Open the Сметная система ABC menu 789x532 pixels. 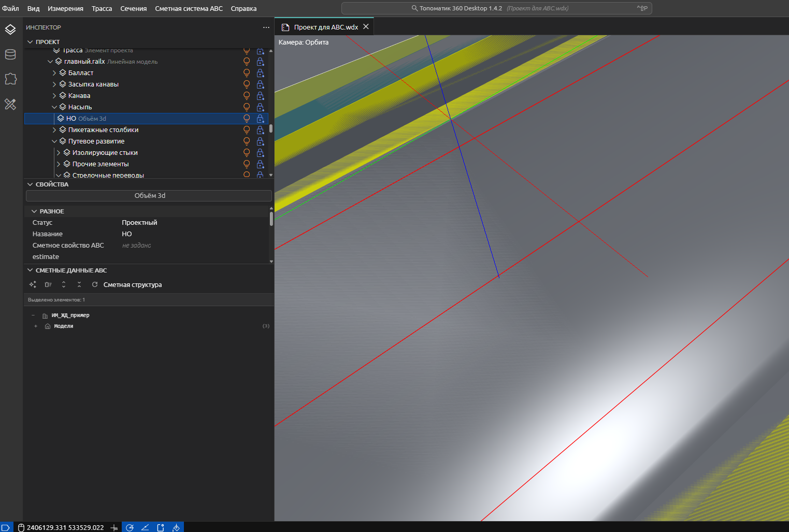click(x=189, y=8)
